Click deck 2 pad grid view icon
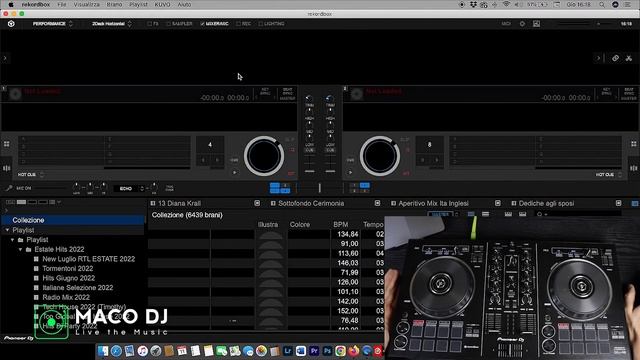640x360 pixels. (x=633, y=144)
